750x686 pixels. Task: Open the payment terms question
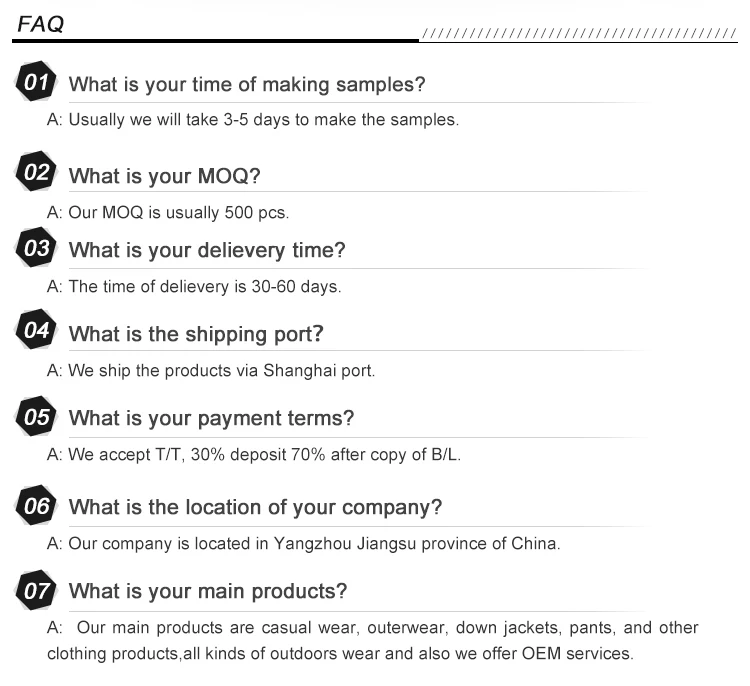(x=211, y=419)
